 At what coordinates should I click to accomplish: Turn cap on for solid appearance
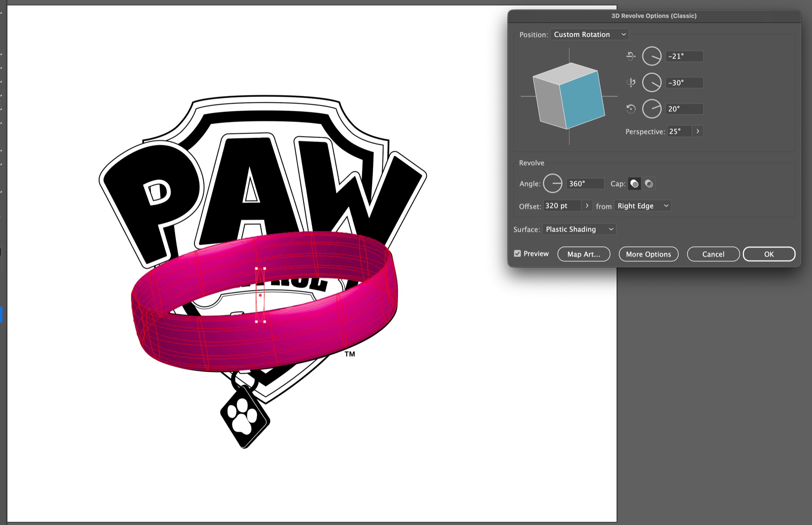click(634, 184)
